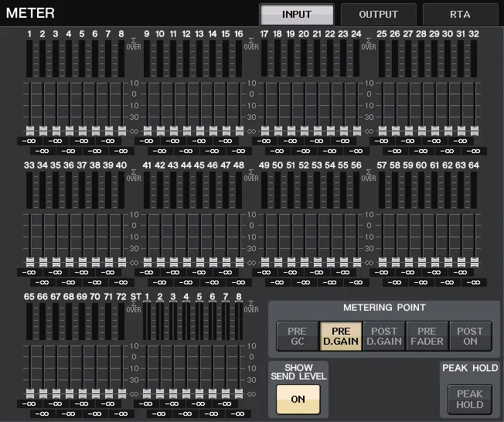
Task: Click the channel 69 number label
Action: click(x=82, y=297)
